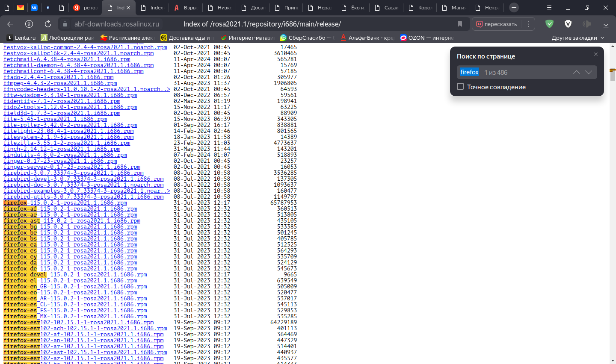Go to the next search match
This screenshot has width=616, height=364.
pyautogui.click(x=589, y=72)
